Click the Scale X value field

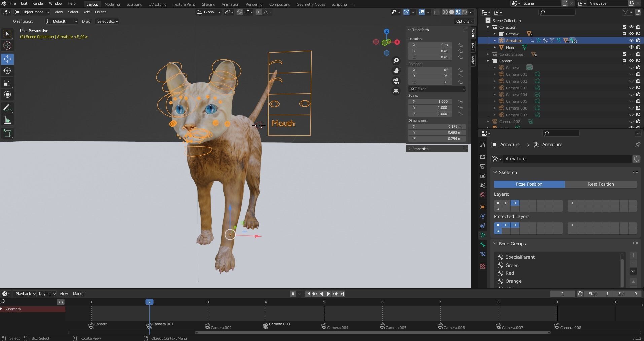[x=430, y=102]
